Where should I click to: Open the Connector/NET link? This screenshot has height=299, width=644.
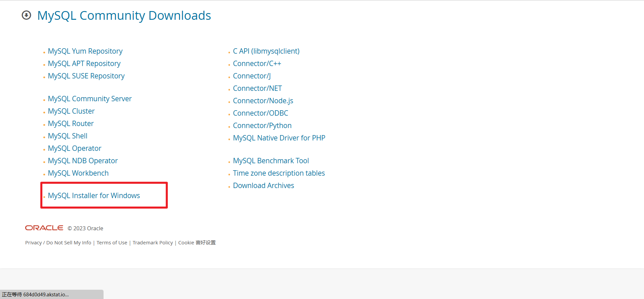point(257,88)
